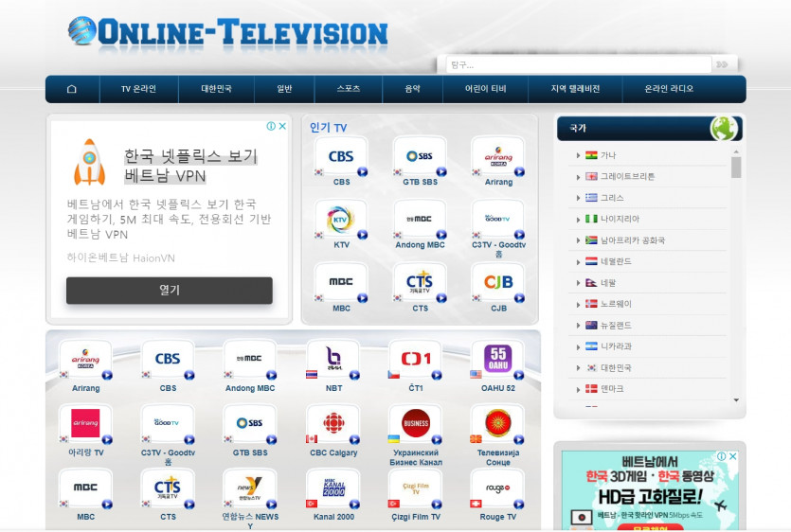
Task: Open the Телевизија Сонце channel icon
Action: (498, 424)
